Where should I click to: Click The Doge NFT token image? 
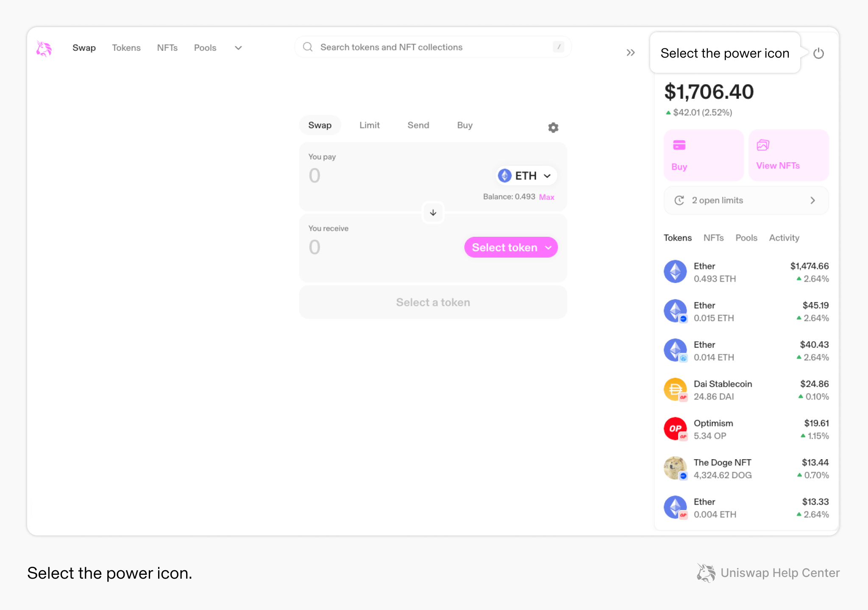[675, 468]
